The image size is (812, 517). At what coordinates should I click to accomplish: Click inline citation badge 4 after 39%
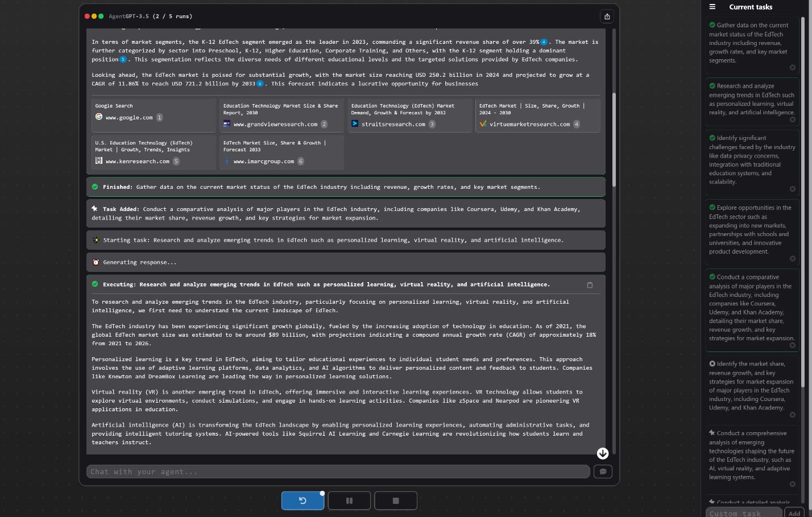coord(544,42)
